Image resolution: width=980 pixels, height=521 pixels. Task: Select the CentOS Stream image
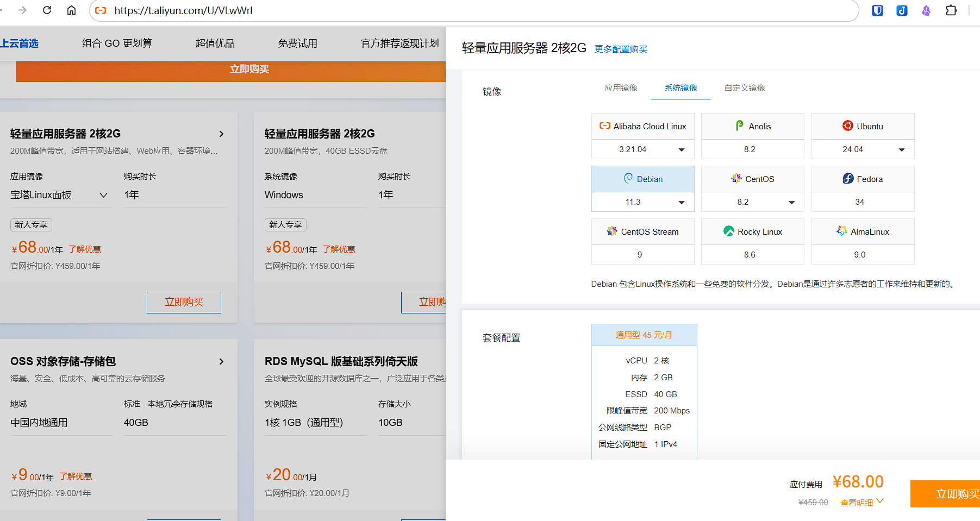coord(643,231)
